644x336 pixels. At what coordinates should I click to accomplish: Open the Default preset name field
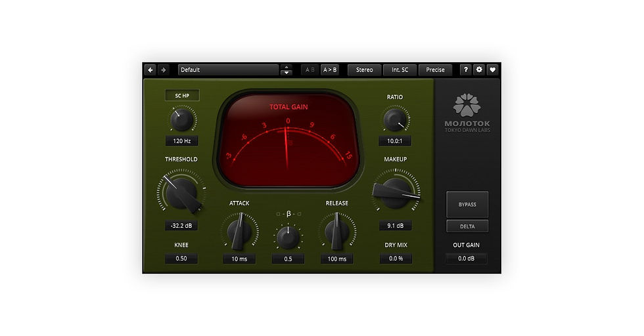tap(229, 70)
